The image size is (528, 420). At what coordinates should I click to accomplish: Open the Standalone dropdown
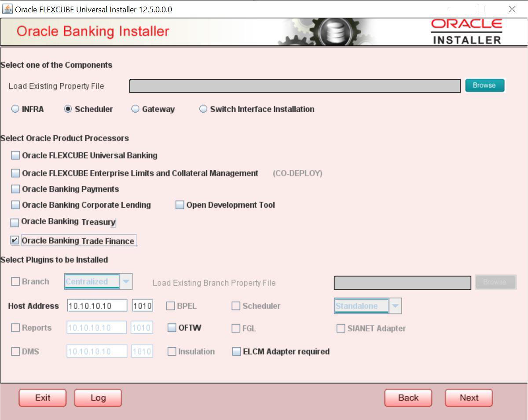tap(368, 306)
